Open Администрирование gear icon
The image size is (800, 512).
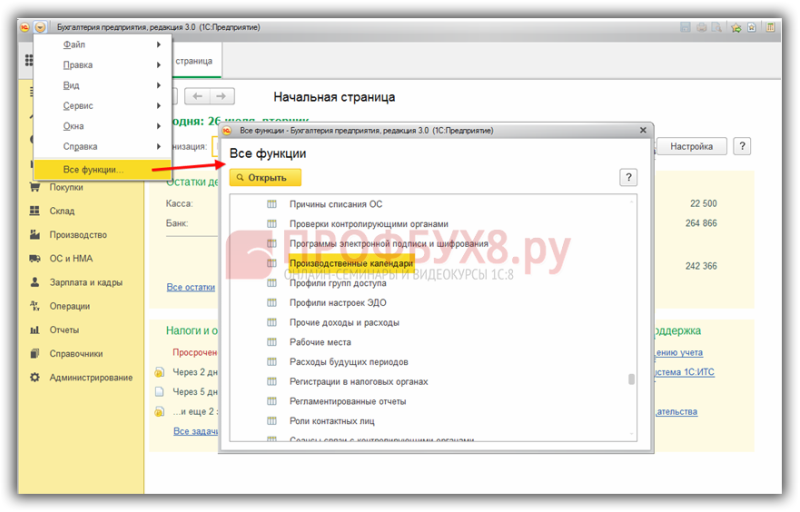(x=35, y=377)
